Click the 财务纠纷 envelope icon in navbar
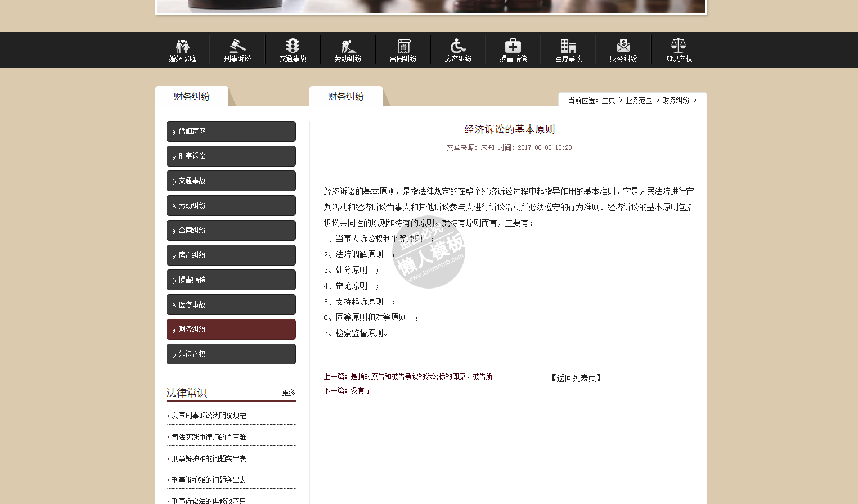 click(623, 46)
